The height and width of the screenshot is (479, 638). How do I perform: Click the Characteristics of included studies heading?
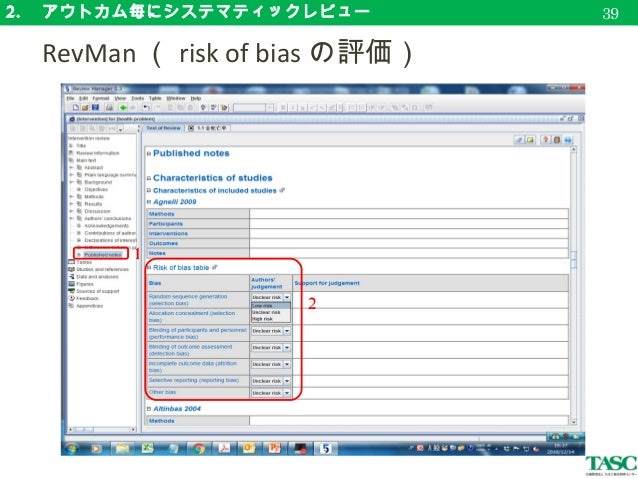(x=214, y=190)
